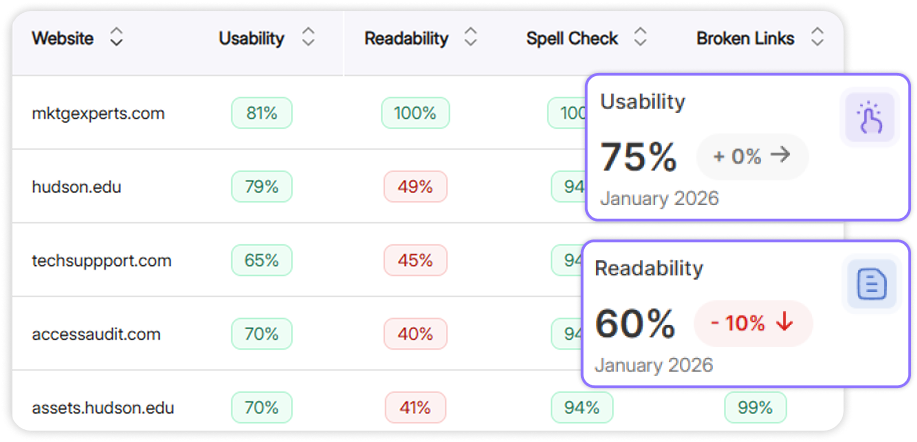917x442 pixels.
Task: Click the Readability card document icon
Action: click(872, 285)
